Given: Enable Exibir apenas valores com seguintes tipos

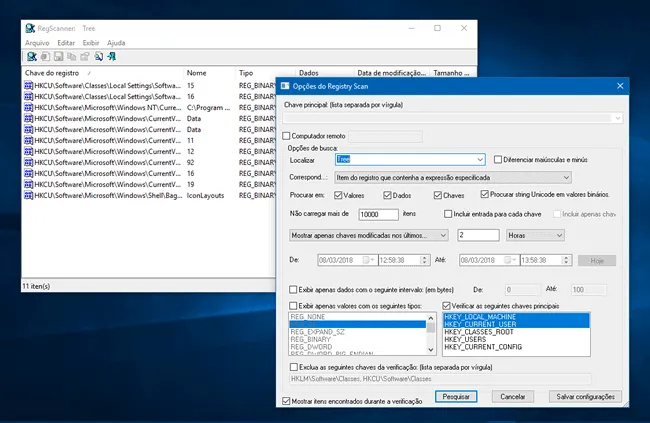Looking at the screenshot, I should point(293,306).
